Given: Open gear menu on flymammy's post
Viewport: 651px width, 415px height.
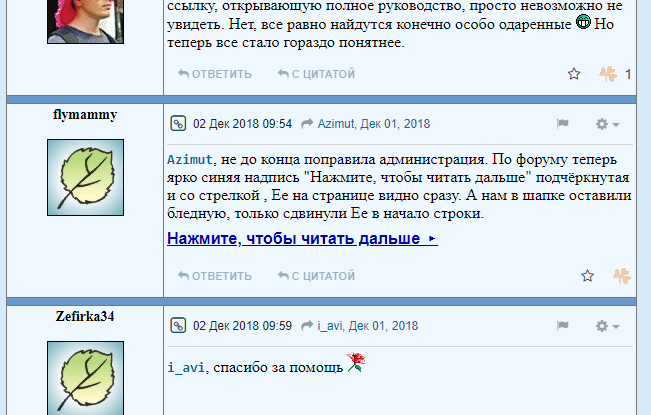Looking at the screenshot, I should [607, 124].
